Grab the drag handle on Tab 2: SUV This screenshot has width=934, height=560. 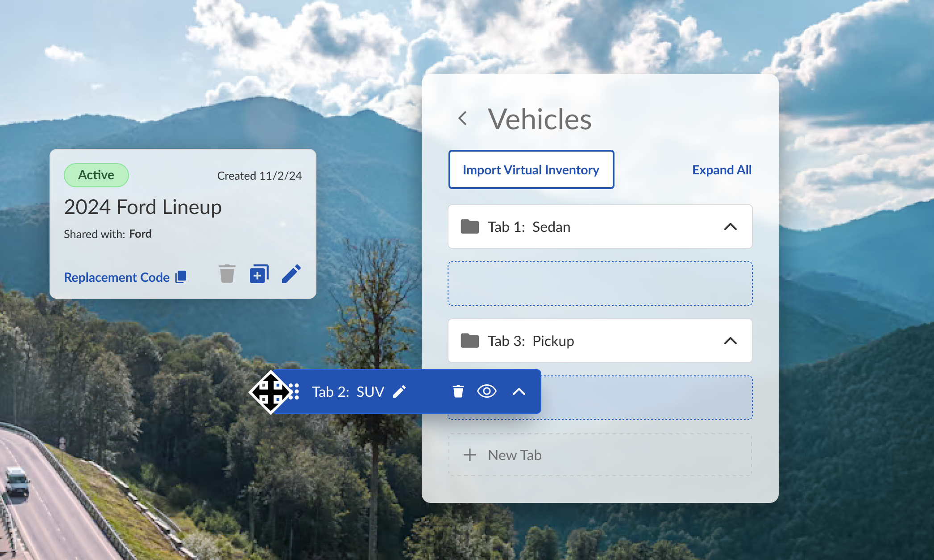point(294,391)
